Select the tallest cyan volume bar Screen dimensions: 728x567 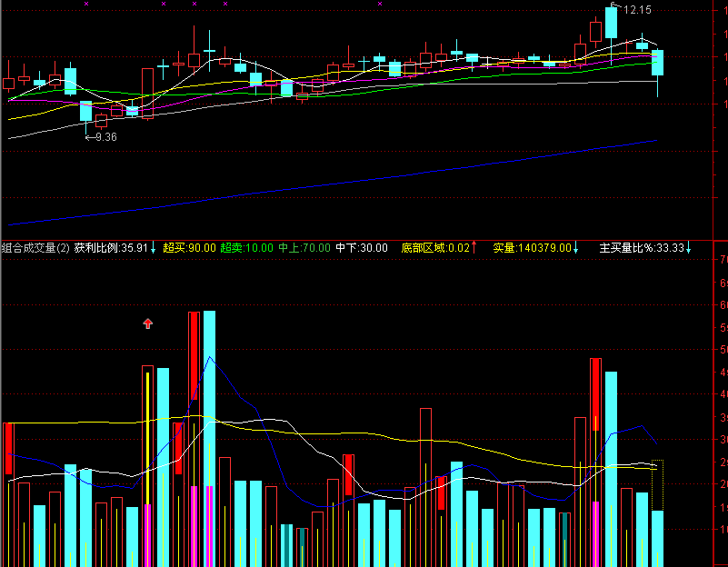click(209, 439)
